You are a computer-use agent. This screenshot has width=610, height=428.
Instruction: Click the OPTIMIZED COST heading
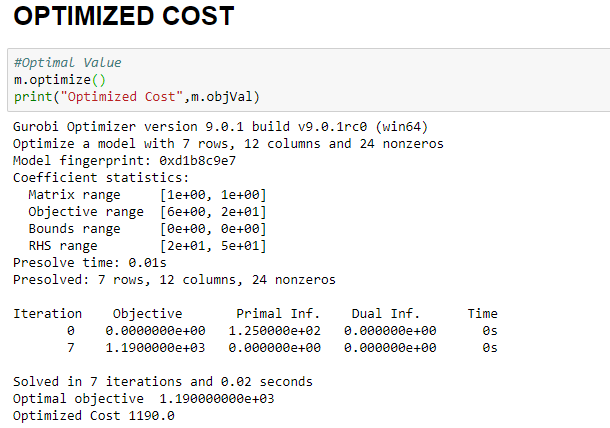pos(124,16)
